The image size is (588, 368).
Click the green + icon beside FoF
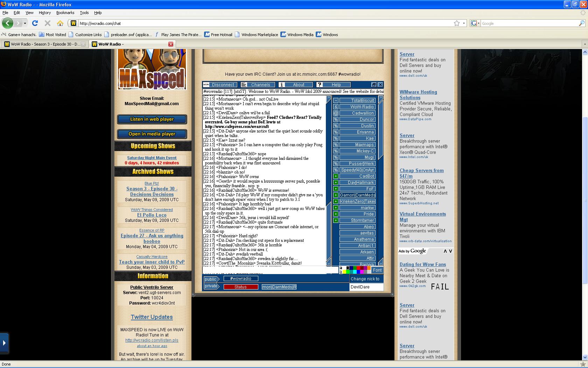[336, 189]
